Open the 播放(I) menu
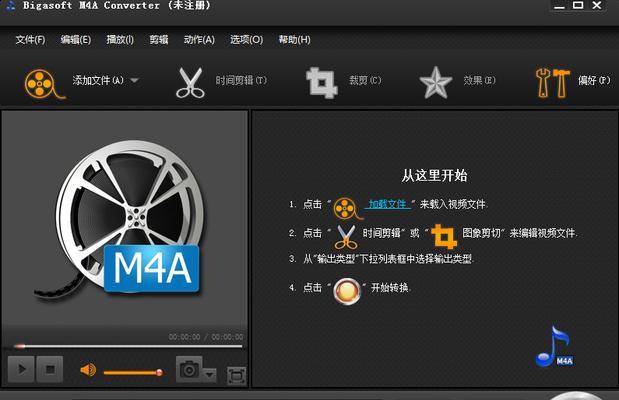The width and height of the screenshot is (619, 400). coord(120,39)
